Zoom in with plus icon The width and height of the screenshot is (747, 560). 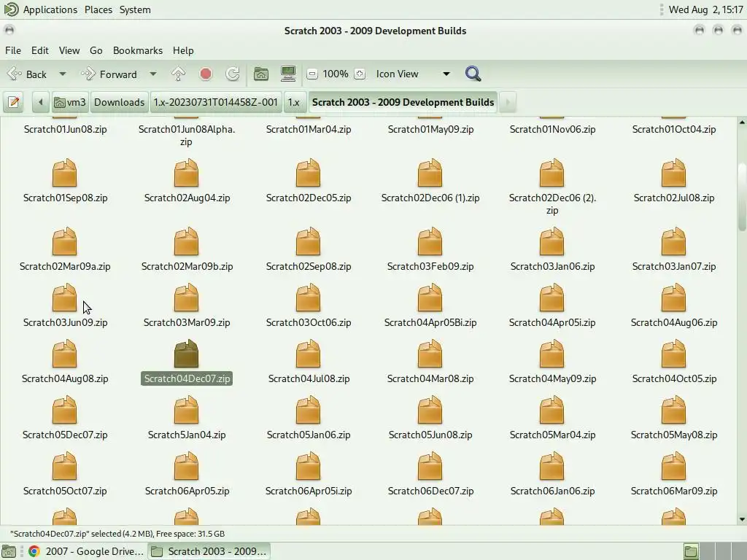coord(360,74)
